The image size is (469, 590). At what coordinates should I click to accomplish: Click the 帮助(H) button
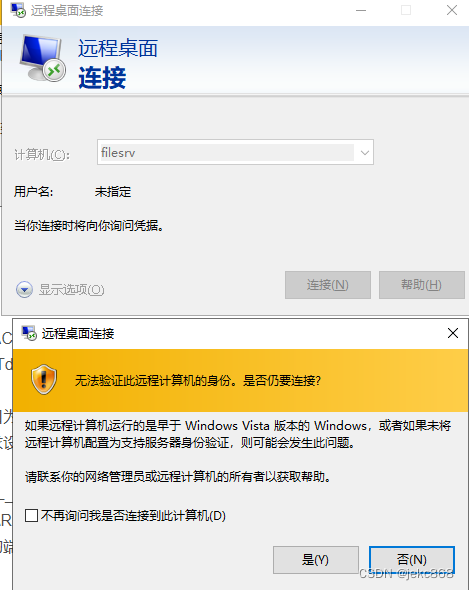coord(422,285)
